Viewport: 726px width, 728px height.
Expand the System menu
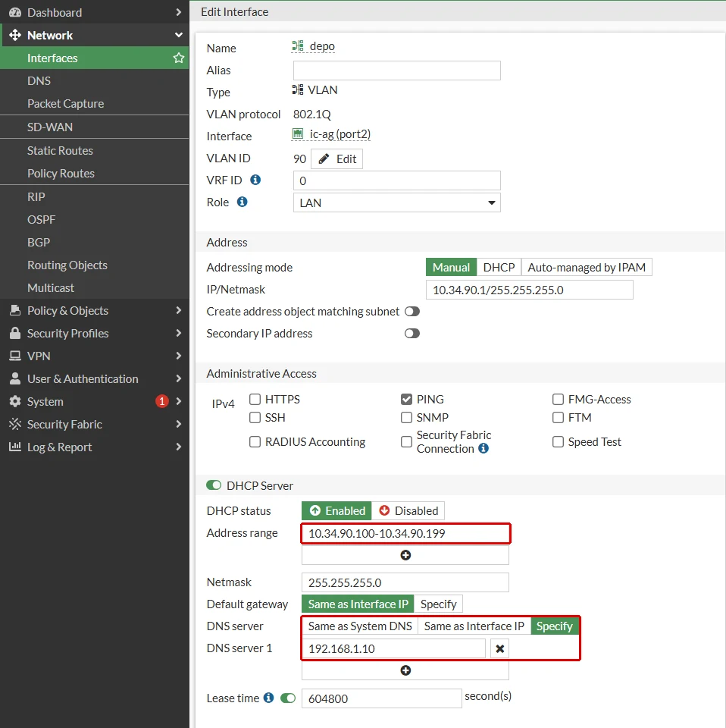click(x=179, y=402)
